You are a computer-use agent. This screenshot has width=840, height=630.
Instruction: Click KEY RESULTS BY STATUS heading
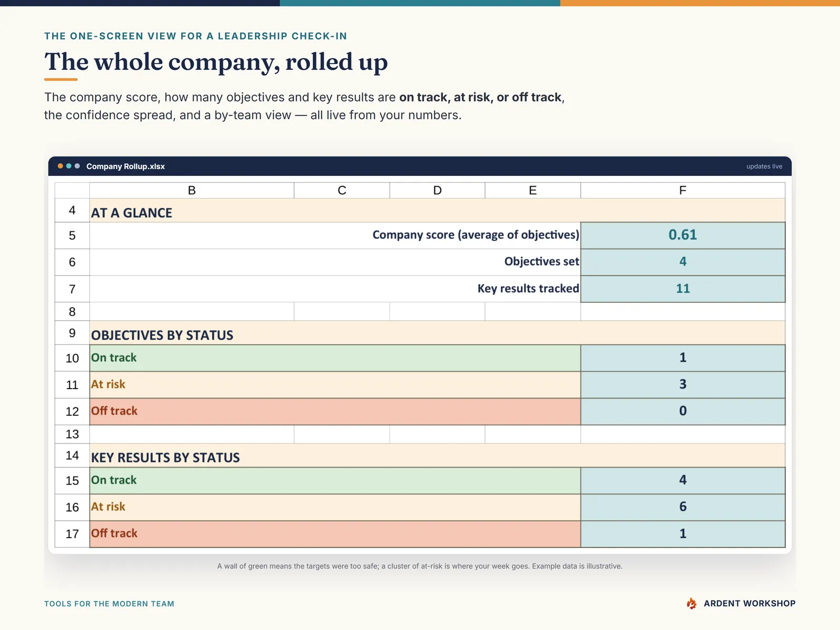[165, 457]
